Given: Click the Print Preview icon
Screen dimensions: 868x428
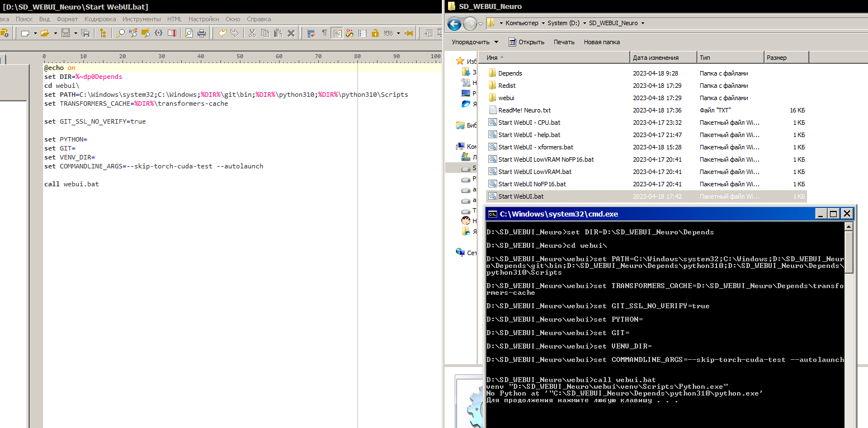Looking at the screenshot, I should (189, 34).
